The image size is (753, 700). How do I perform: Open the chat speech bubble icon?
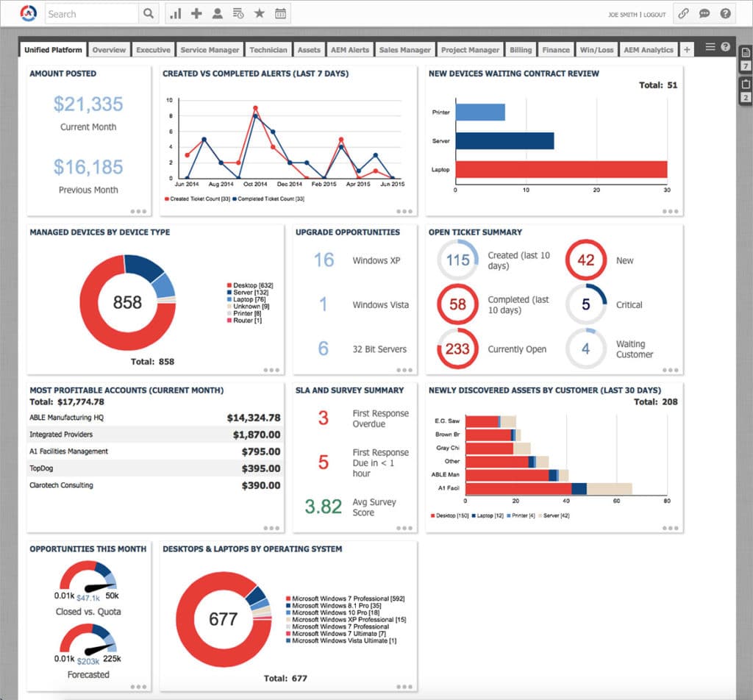tap(704, 13)
